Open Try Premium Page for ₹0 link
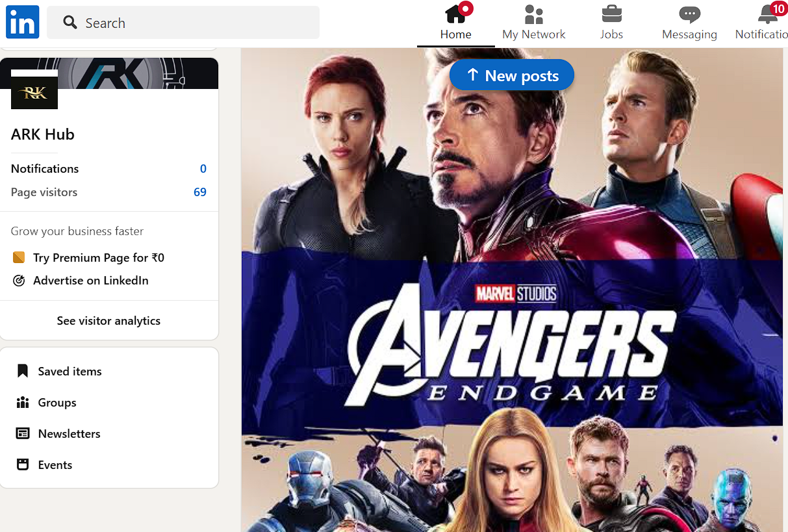This screenshot has height=532, width=788. pyautogui.click(x=98, y=258)
